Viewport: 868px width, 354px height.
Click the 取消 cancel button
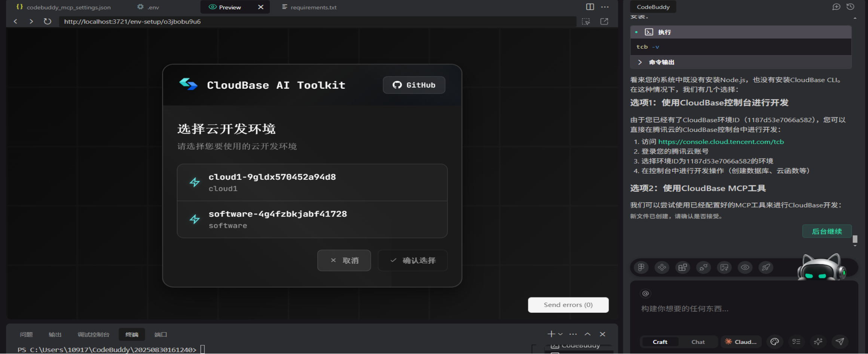(344, 260)
